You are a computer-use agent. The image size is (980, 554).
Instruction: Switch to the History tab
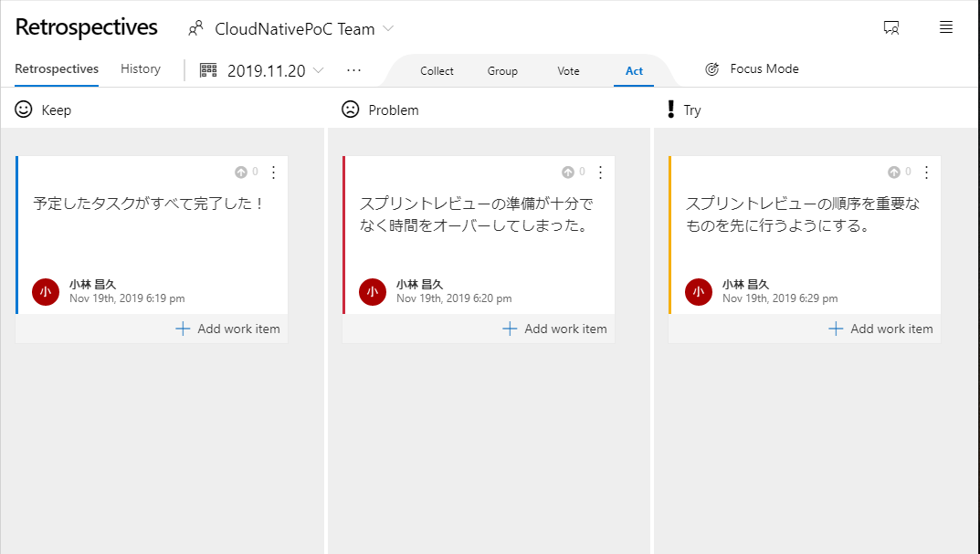140,68
